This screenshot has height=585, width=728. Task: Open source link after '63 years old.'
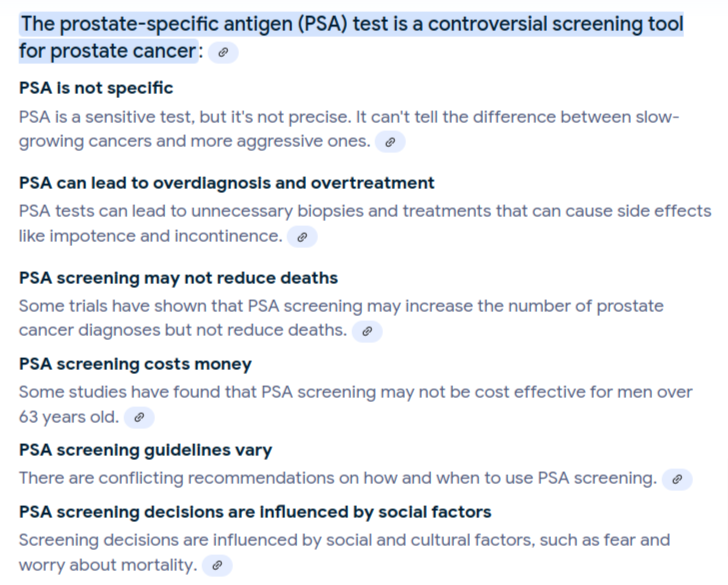(x=139, y=417)
